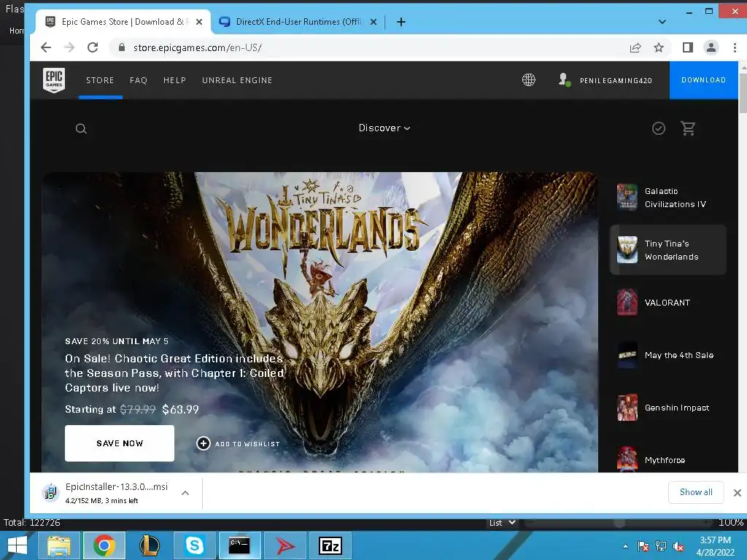Select VALORANT in the carousel list
Image resolution: width=747 pixels, height=560 pixels.
coord(668,303)
